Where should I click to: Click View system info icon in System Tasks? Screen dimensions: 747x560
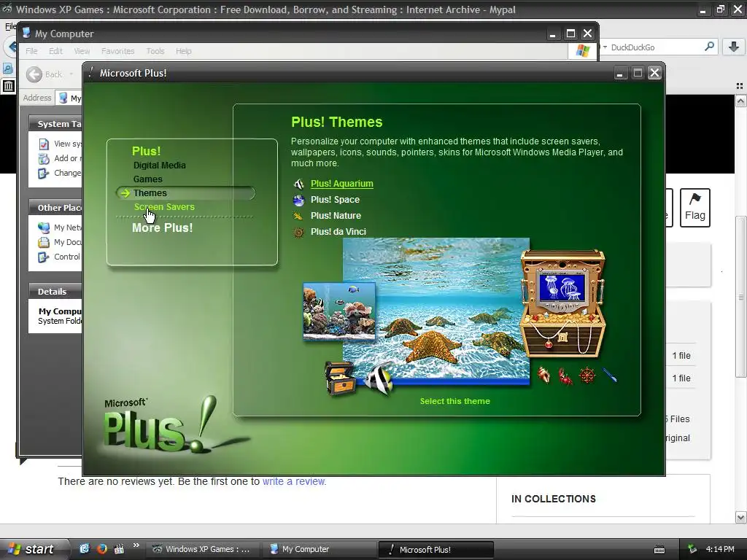[x=43, y=144]
